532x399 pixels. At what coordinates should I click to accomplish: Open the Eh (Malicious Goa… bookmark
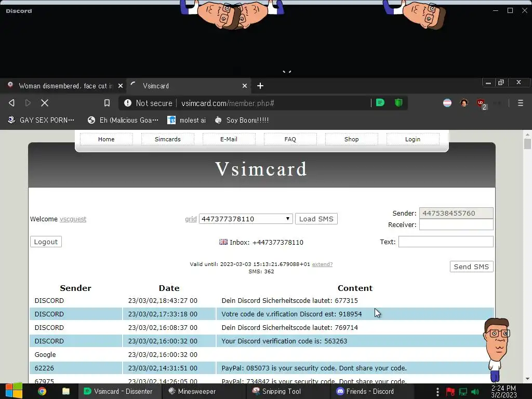click(x=123, y=120)
